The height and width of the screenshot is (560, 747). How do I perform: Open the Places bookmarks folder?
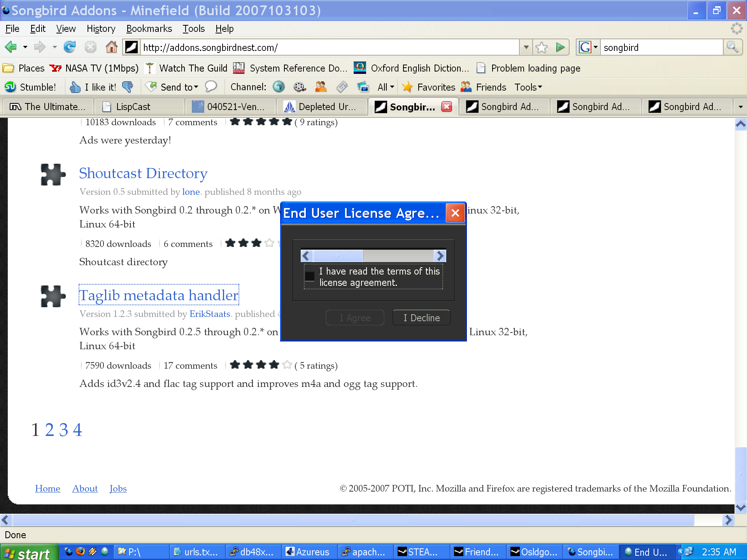(x=24, y=68)
